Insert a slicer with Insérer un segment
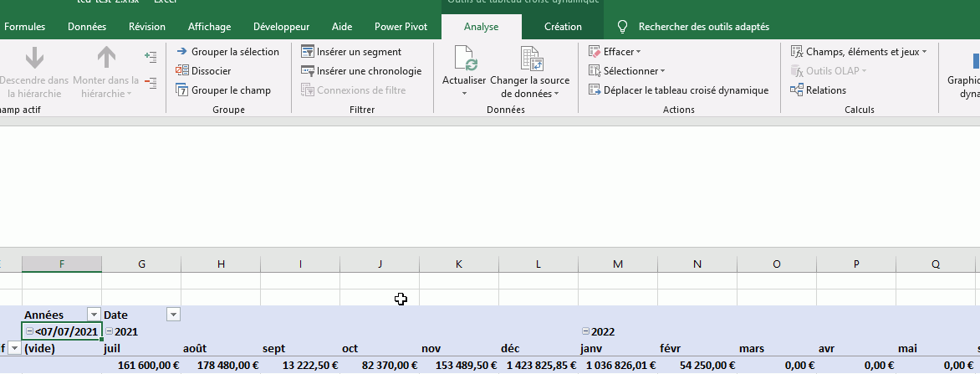 pos(359,52)
